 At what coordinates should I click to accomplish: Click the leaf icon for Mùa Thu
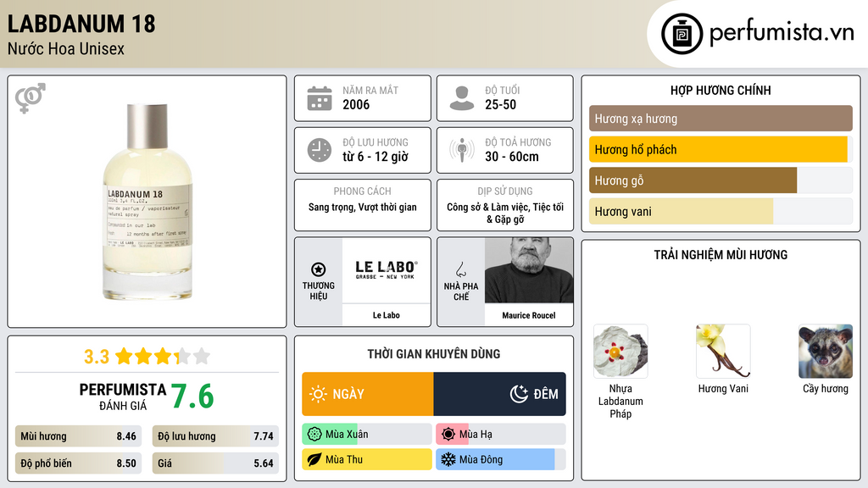314,459
